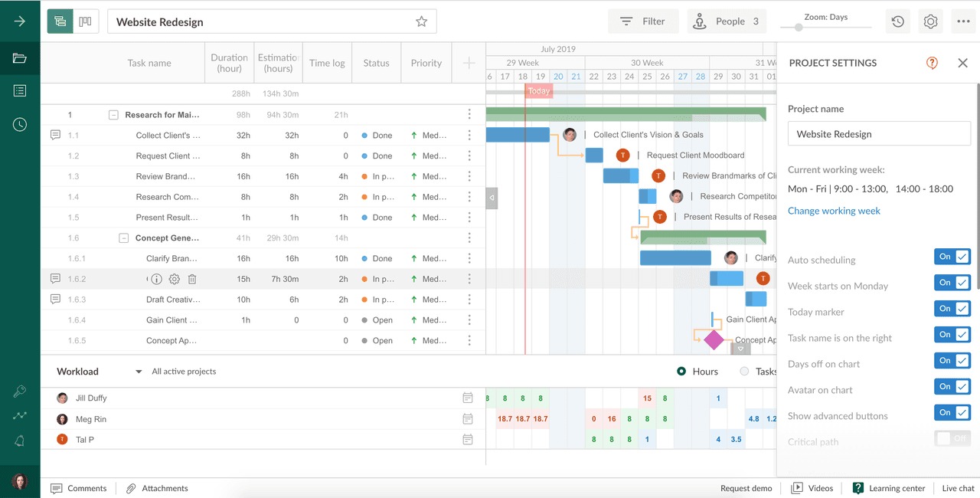The image size is (980, 498).
Task: Collapse the Concept Generation subgroup
Action: tap(124, 238)
